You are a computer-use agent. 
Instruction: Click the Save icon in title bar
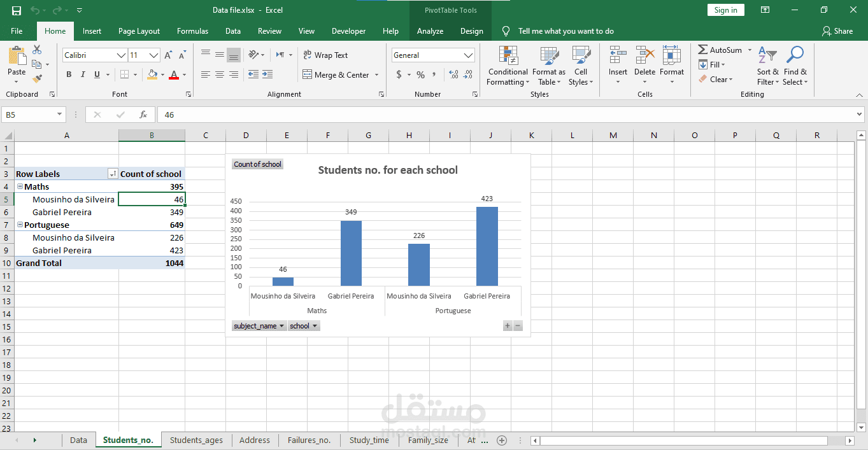(17, 10)
